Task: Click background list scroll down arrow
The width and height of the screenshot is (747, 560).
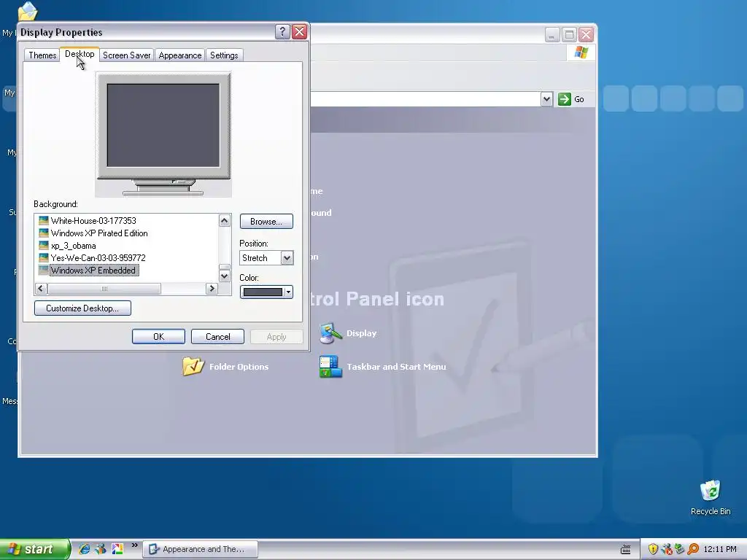Action: pyautogui.click(x=225, y=276)
